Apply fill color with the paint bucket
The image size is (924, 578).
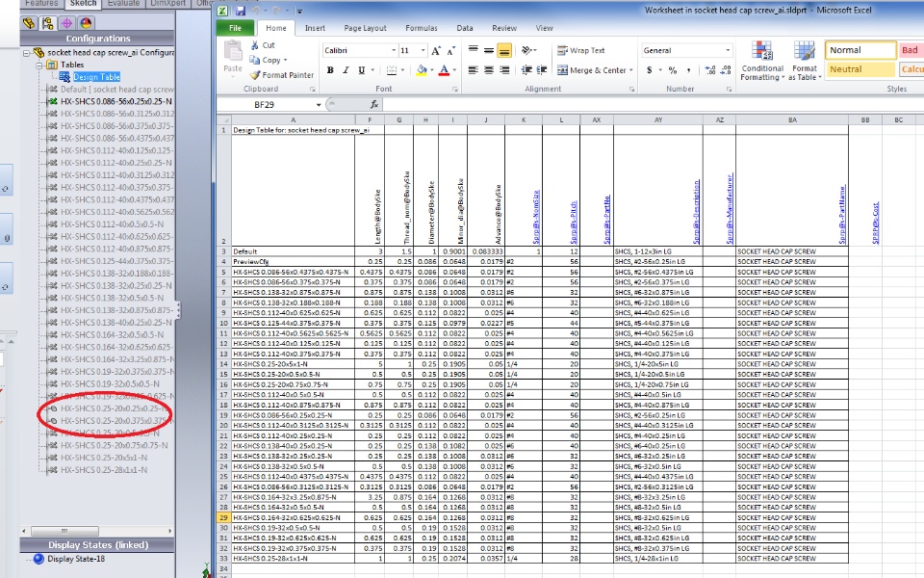click(422, 70)
